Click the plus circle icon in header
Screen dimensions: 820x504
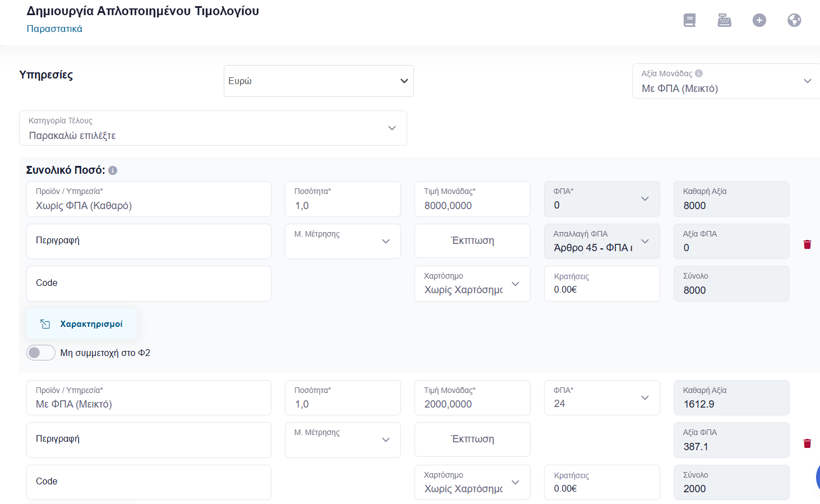click(759, 20)
